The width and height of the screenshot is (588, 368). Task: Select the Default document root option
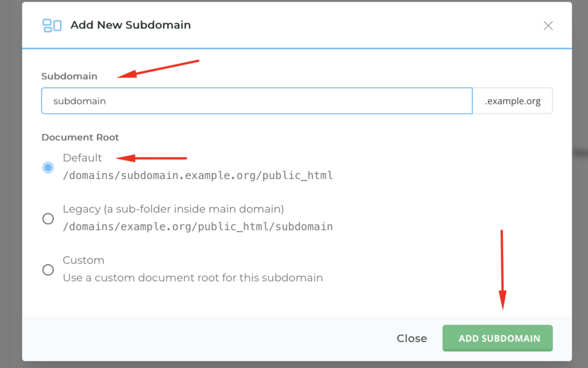[48, 168]
